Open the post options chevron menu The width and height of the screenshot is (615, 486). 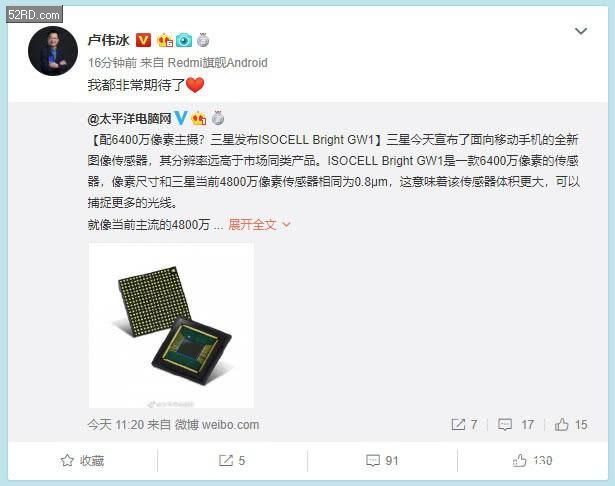coord(581,31)
